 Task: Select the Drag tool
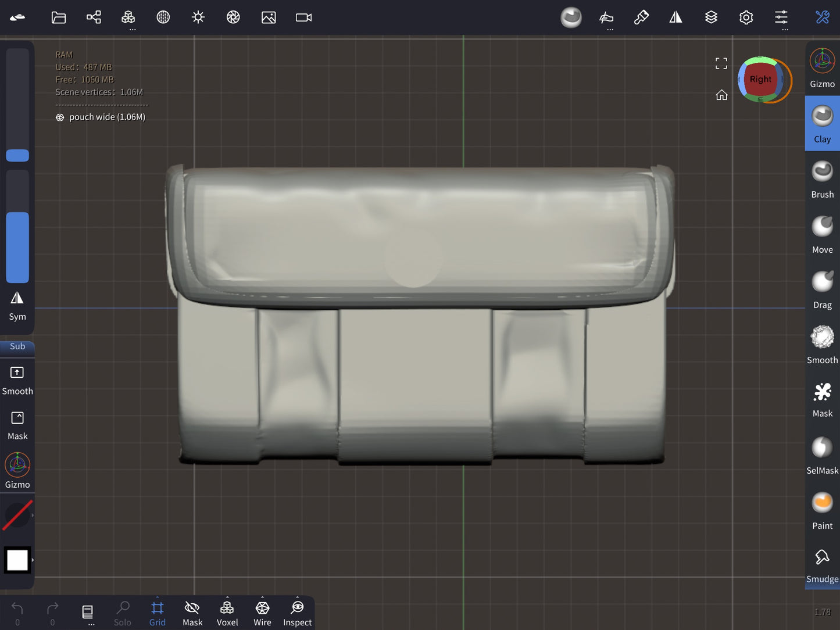point(823,289)
